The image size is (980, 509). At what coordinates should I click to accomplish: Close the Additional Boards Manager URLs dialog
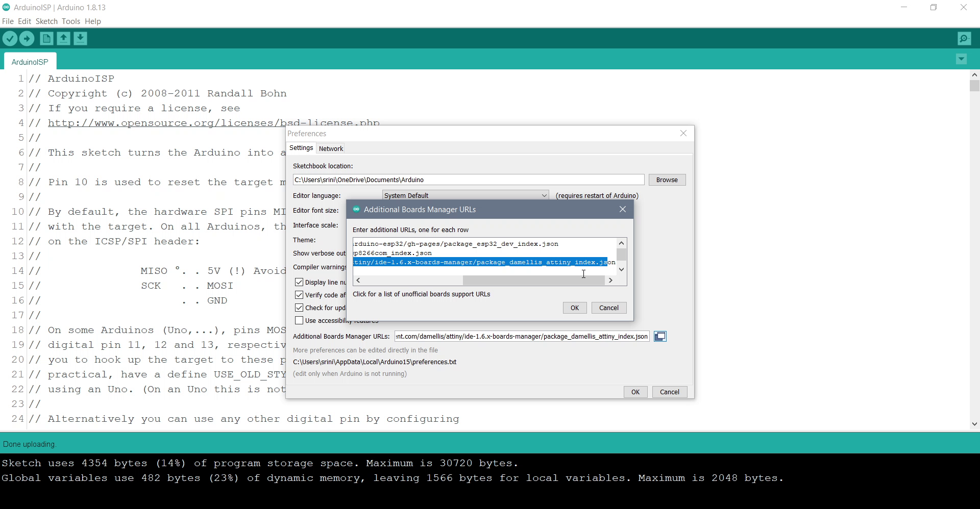(x=623, y=210)
